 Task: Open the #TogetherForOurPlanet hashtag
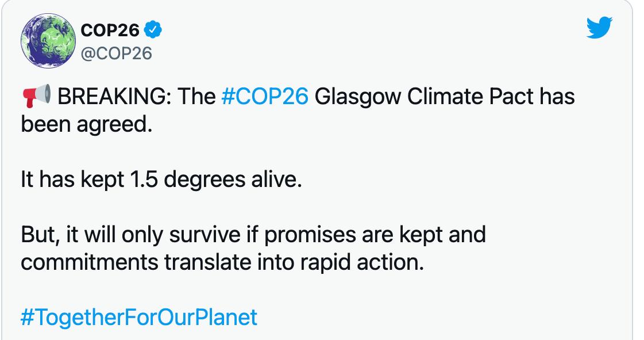pos(139,316)
